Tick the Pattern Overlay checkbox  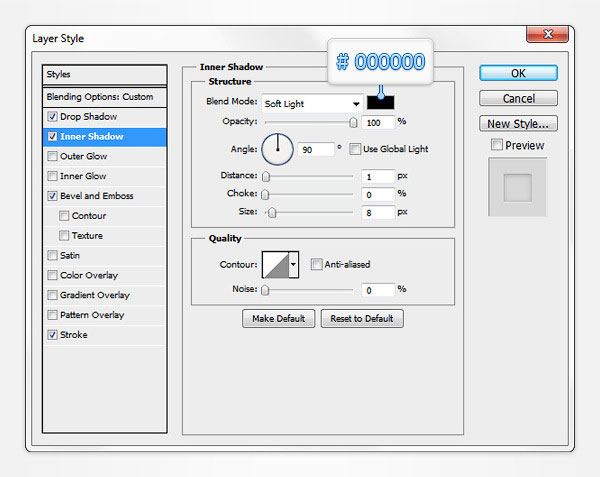(x=52, y=315)
